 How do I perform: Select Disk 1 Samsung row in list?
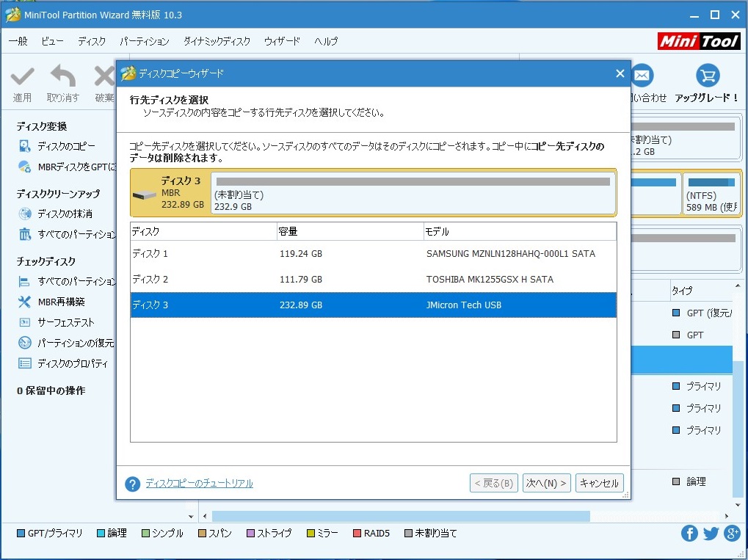(373, 254)
